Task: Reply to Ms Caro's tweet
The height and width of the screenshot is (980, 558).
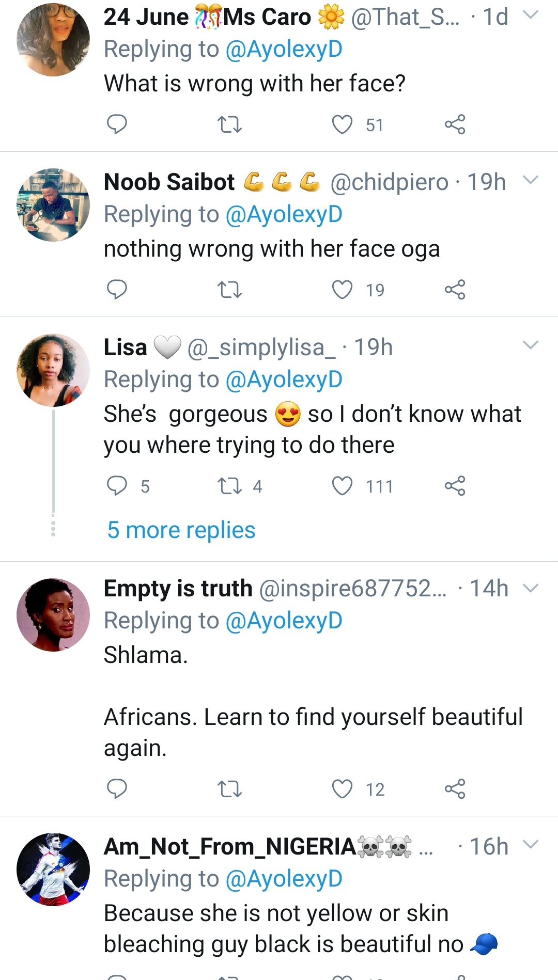Action: point(117,124)
